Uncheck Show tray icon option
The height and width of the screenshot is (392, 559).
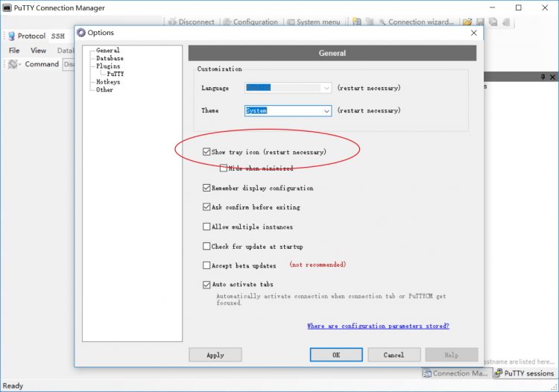[x=206, y=152]
